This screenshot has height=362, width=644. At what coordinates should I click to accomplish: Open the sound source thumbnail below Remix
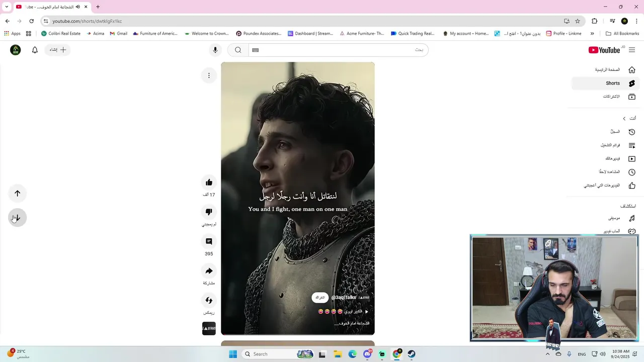tap(209, 328)
